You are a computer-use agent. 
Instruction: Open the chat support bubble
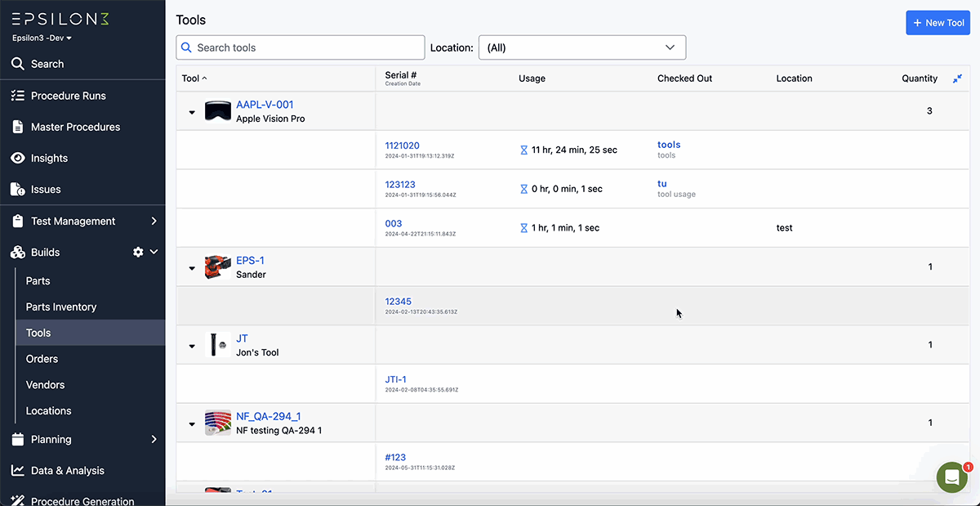point(951,477)
